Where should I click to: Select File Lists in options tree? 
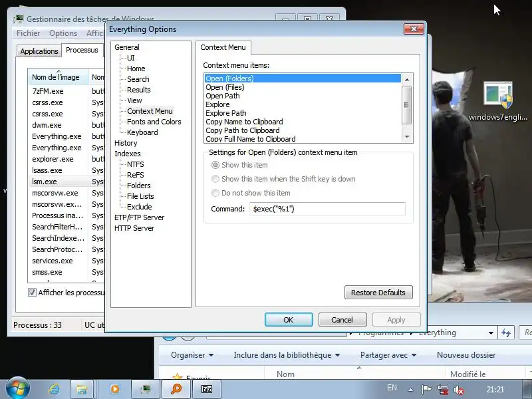140,196
